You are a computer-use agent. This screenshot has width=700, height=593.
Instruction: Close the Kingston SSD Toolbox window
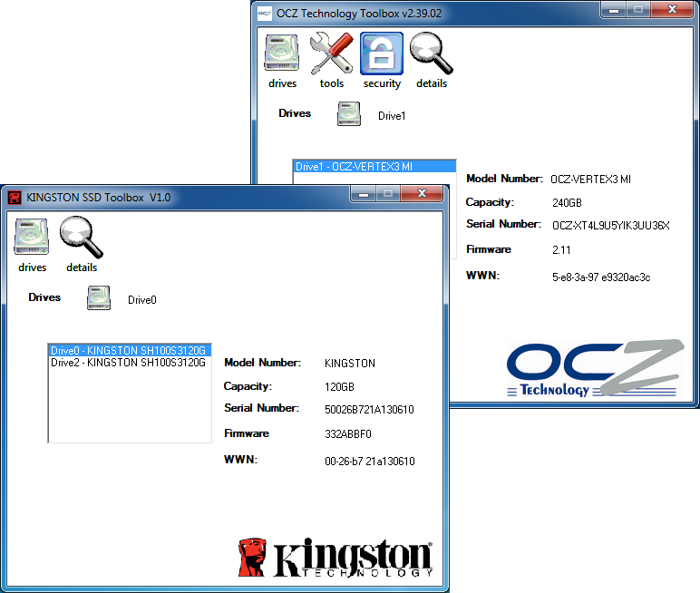(x=422, y=194)
